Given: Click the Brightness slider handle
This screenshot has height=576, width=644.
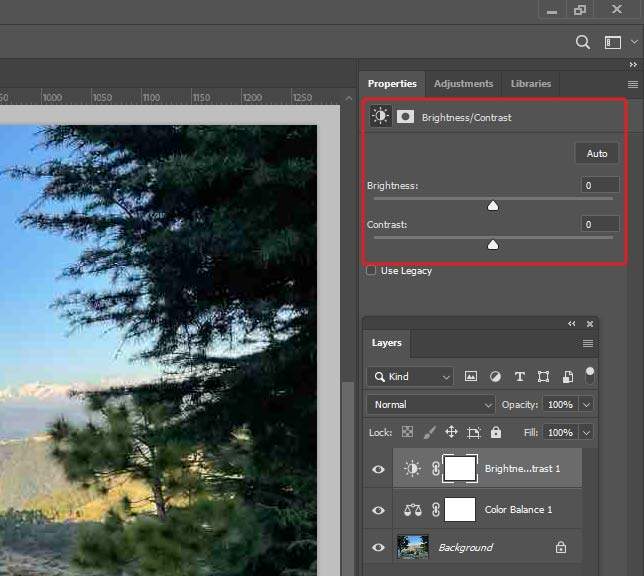Looking at the screenshot, I should click(493, 206).
